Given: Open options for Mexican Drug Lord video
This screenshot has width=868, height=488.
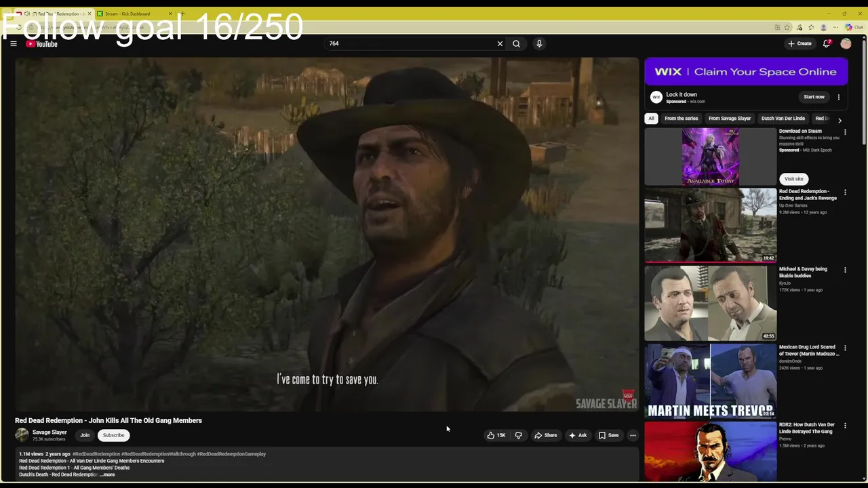Looking at the screenshot, I should coord(845,348).
